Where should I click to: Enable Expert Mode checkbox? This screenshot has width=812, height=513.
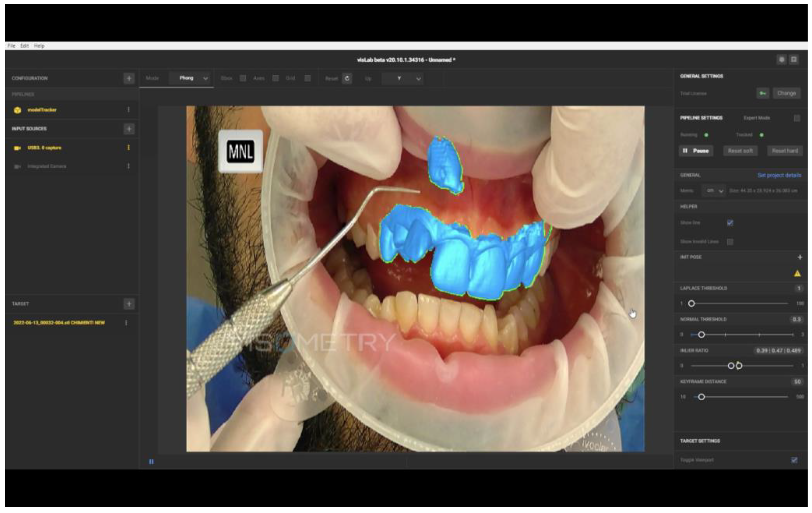click(797, 118)
